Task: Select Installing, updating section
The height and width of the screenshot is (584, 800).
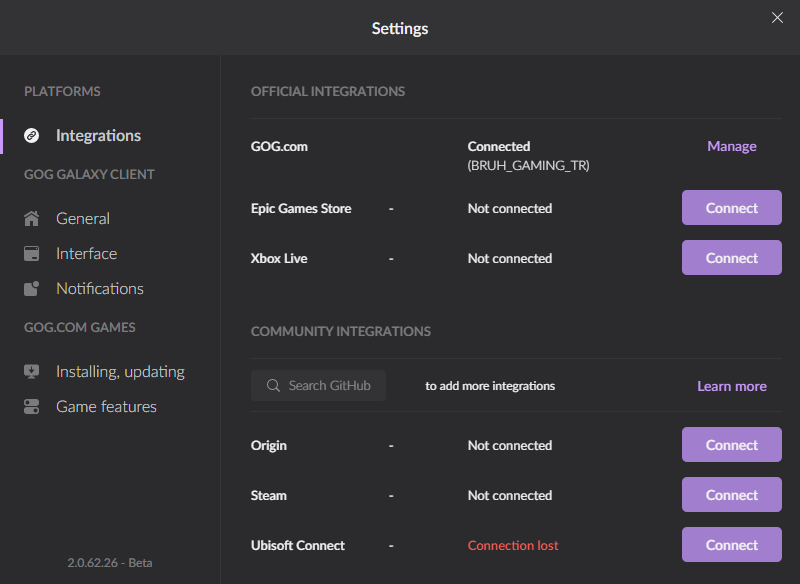Action: click(120, 371)
